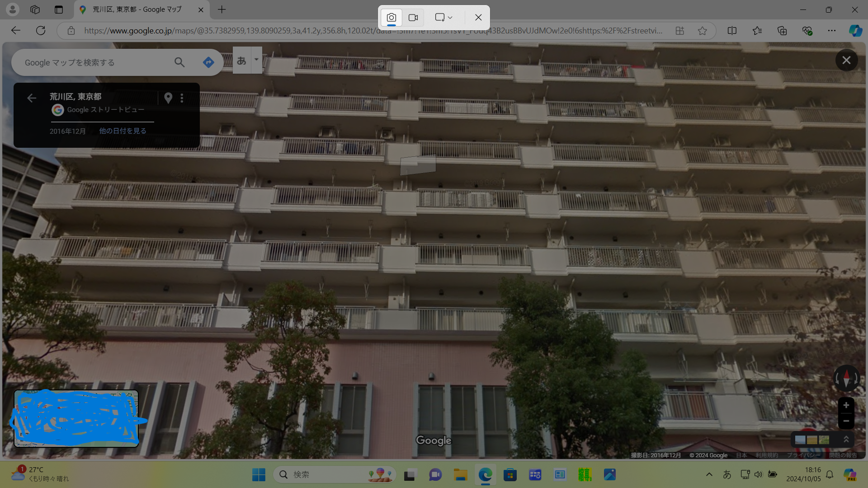Screen dimensions: 868x488
Task: Click the Google Maps search magnifier icon
Action: point(179,62)
